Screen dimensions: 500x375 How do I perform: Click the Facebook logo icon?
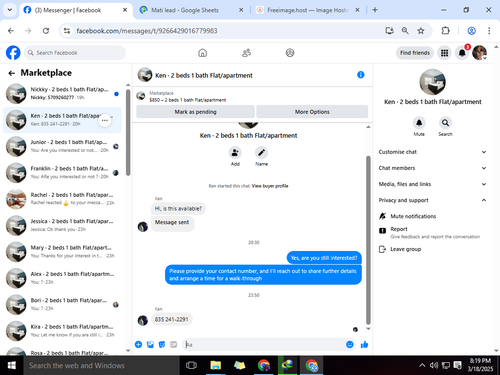(x=13, y=53)
